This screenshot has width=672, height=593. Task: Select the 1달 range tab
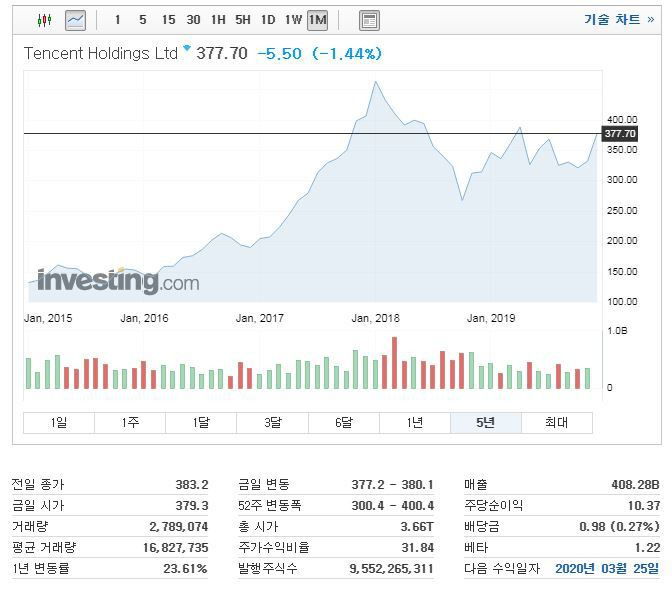tap(201, 423)
